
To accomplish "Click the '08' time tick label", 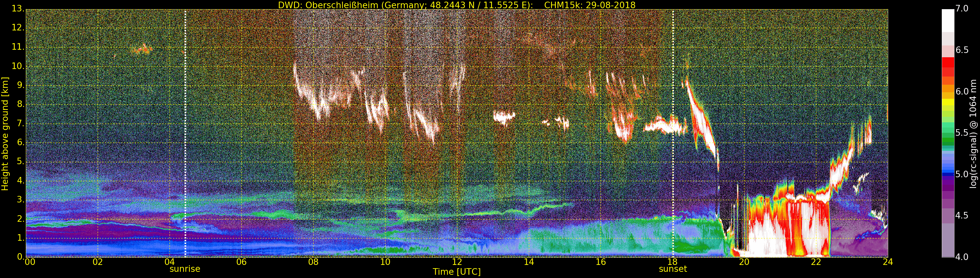I will tap(313, 262).
